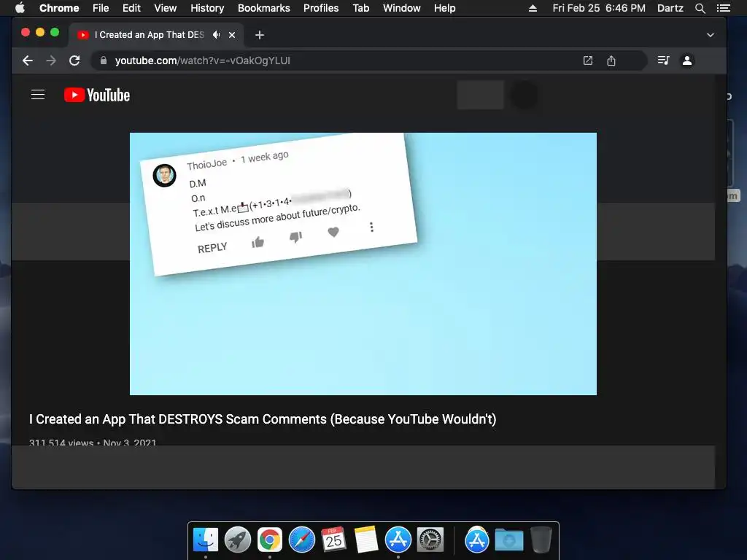
Task: Open Safari from the dock
Action: click(302, 540)
